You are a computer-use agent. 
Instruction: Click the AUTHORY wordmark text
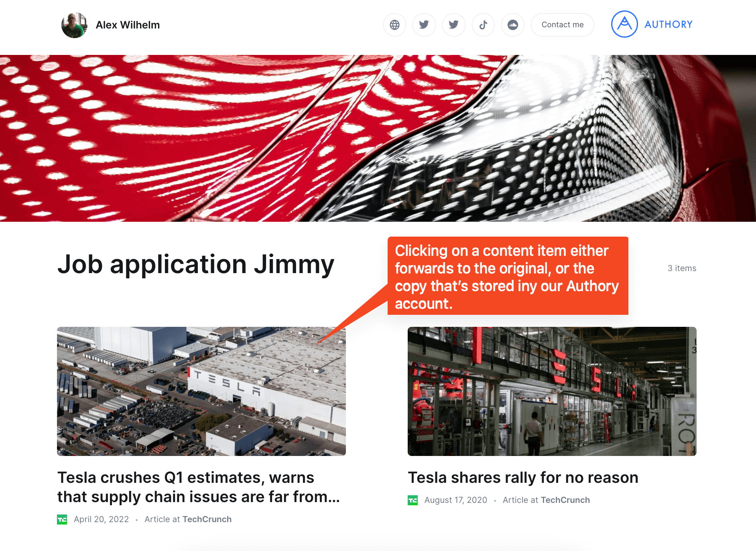669,24
